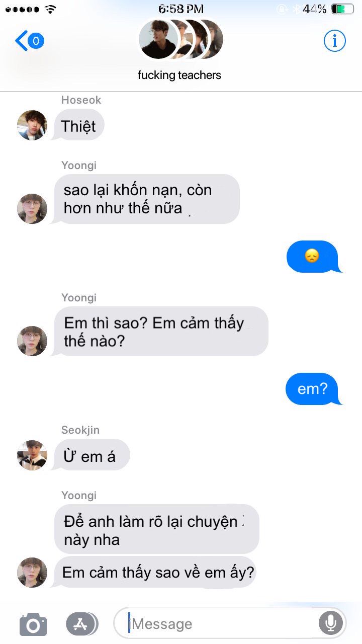Viewport: 362px width, 644px height.
Task: Select the Ừ em á bubble
Action: tap(90, 455)
